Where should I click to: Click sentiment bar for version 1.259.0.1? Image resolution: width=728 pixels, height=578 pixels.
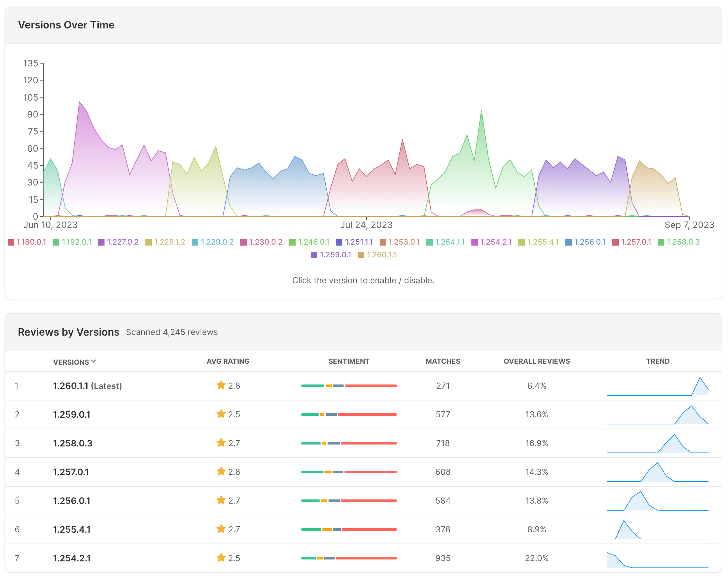[349, 414]
